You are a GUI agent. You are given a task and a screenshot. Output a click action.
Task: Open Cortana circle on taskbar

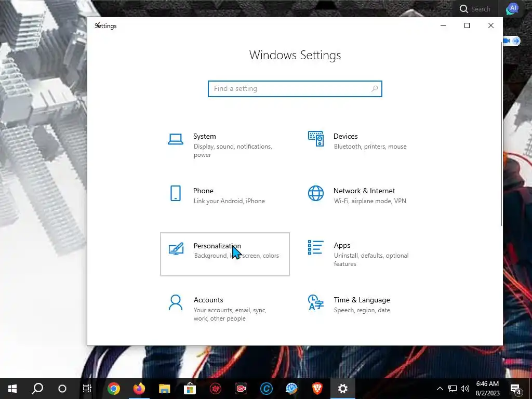(x=62, y=389)
